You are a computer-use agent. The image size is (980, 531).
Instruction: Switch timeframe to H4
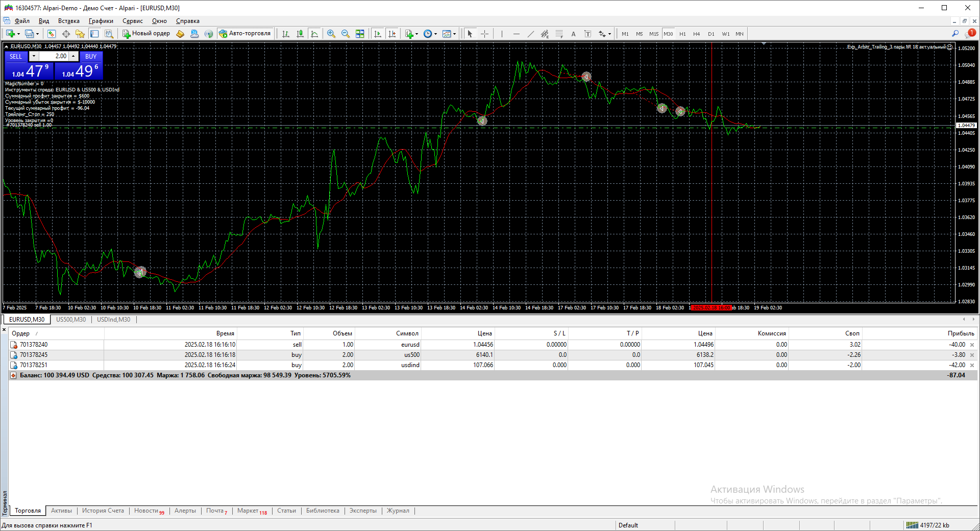697,34
